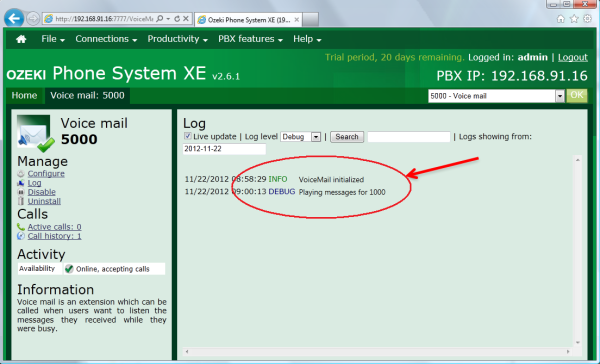Close the Ozeki Phone System XE tab
The image size is (600, 364).
pyautogui.click(x=297, y=20)
